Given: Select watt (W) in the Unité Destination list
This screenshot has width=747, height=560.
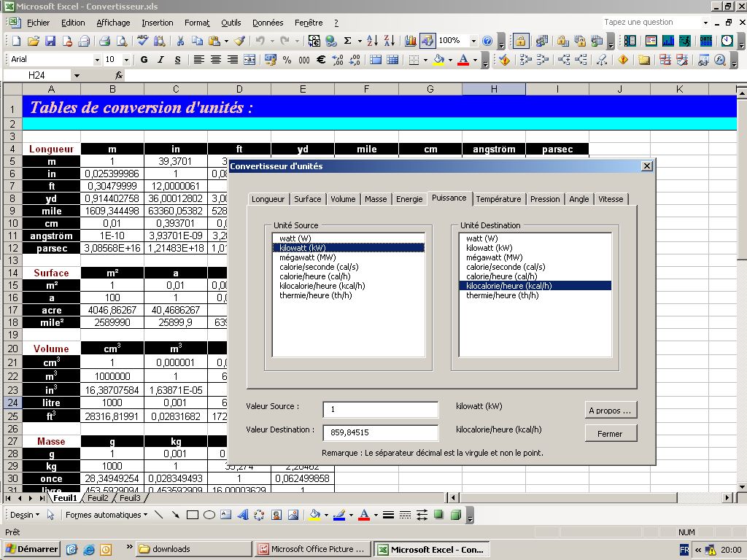Looking at the screenshot, I should [x=535, y=238].
